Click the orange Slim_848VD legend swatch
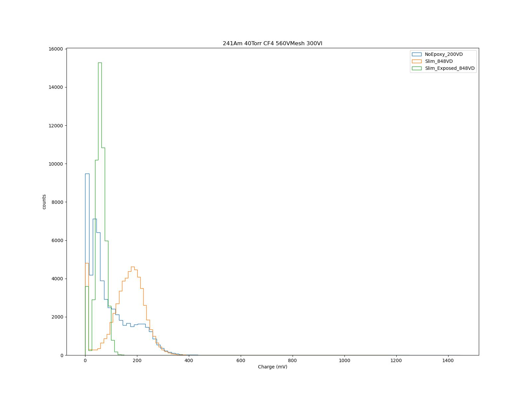 (417, 61)
